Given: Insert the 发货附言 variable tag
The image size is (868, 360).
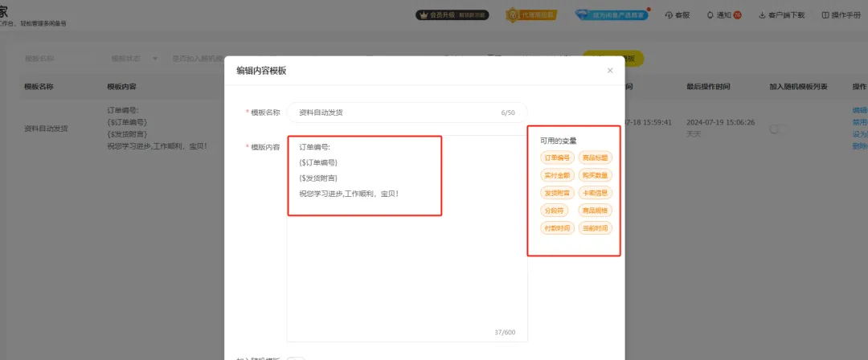Looking at the screenshot, I should coord(558,194).
